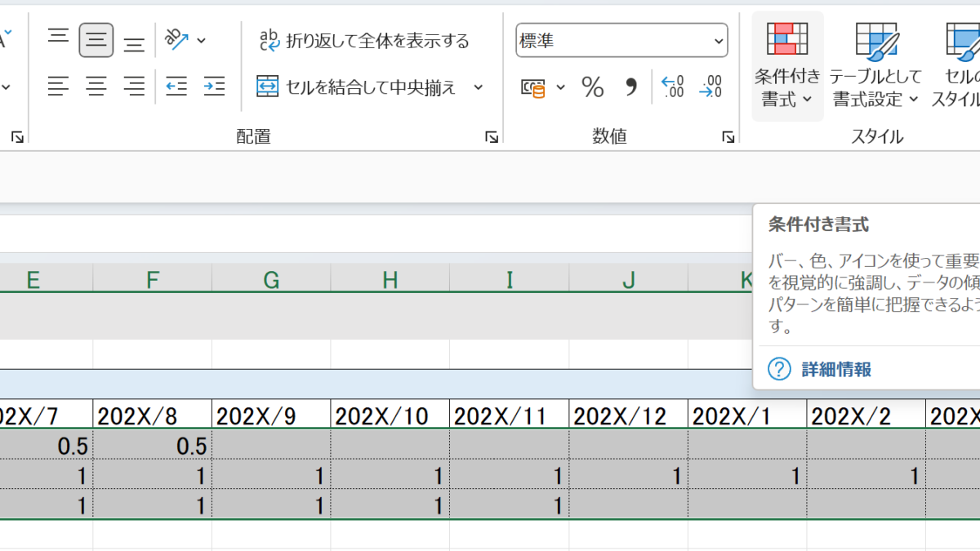Open 条件付き書式 conditional formatting menu
Screen dimensions: 980x551
pos(787,67)
